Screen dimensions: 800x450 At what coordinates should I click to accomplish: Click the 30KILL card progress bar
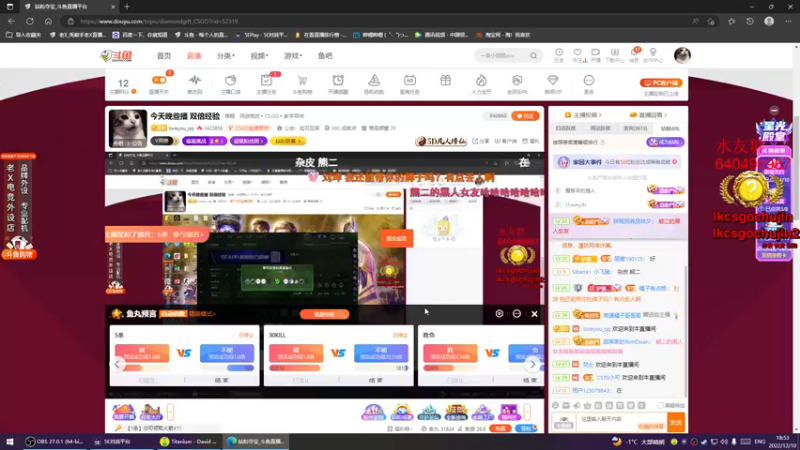coord(338,367)
